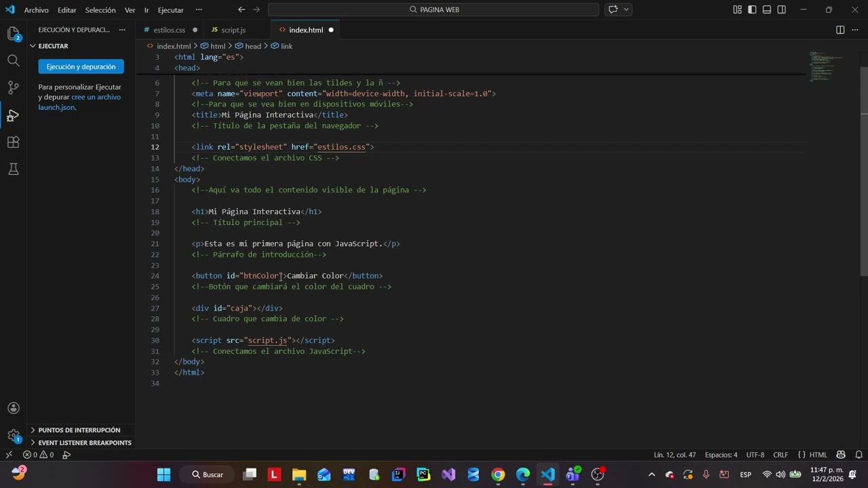Open the remote window indicator in status bar
The height and width of the screenshot is (488, 868).
tap(9, 455)
